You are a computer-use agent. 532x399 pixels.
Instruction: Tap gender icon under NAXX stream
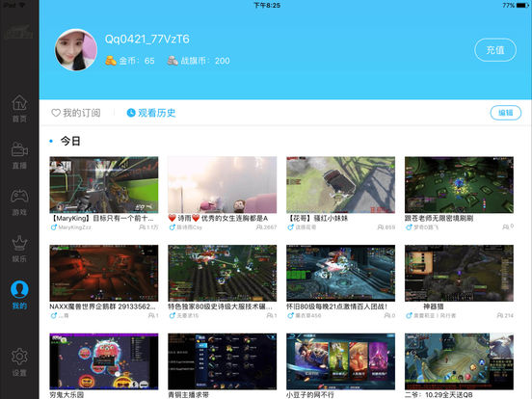[x=54, y=315]
